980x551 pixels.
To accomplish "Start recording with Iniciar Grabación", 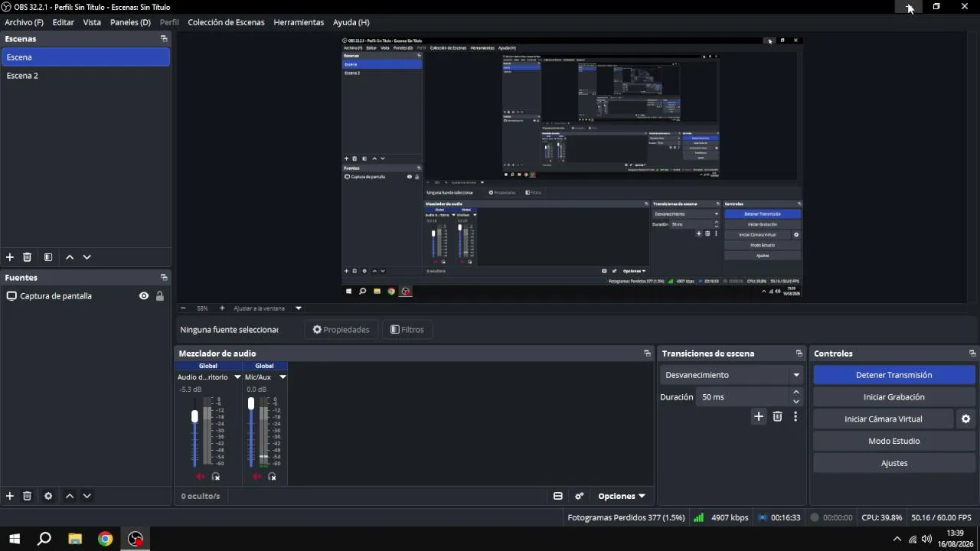I will tap(893, 397).
